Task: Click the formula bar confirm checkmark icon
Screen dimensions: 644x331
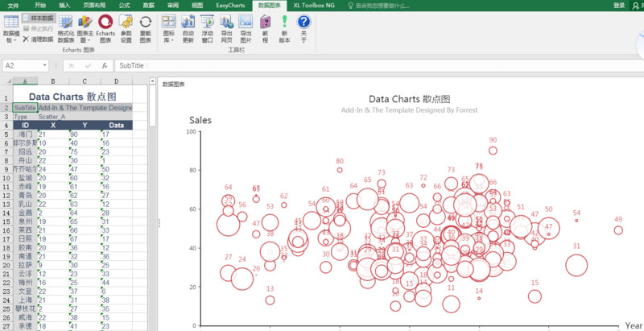Action: pyautogui.click(x=88, y=66)
